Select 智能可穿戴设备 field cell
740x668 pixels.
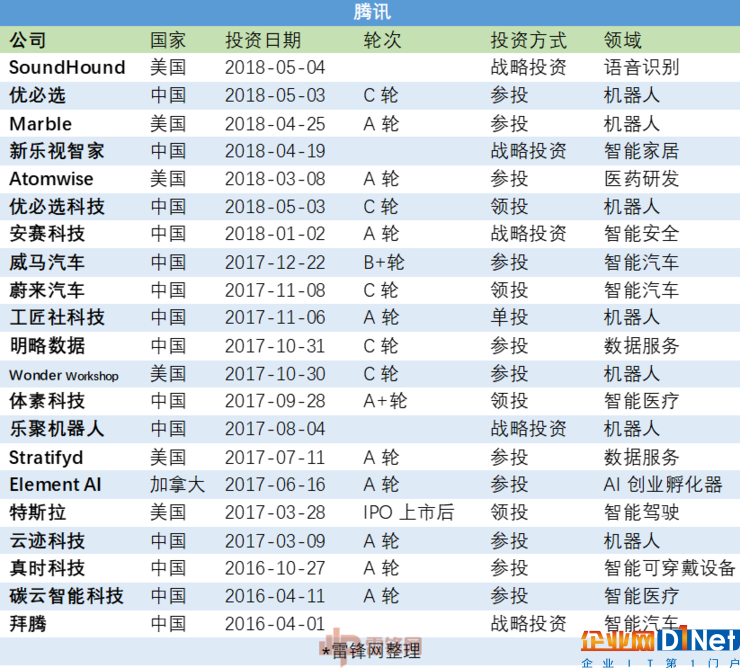point(670,568)
